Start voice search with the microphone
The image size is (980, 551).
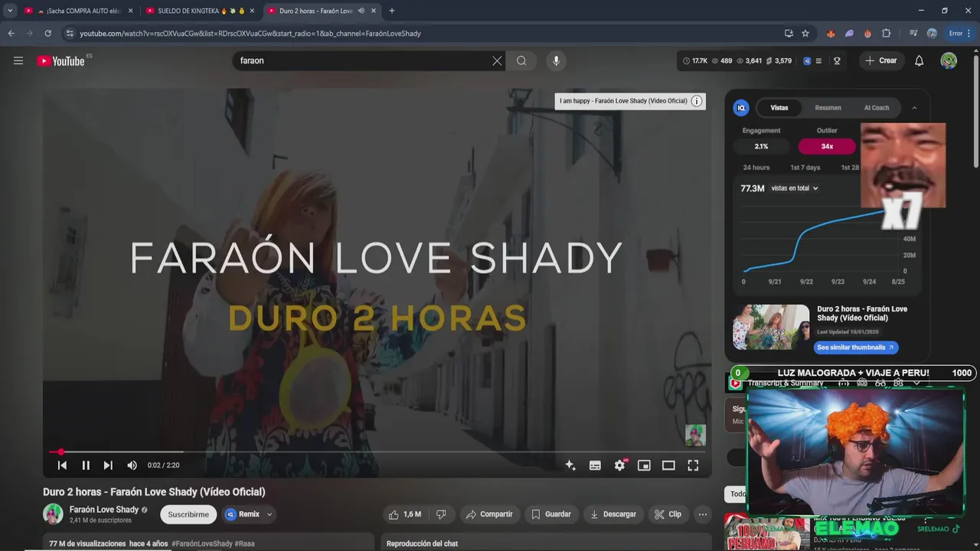(x=556, y=60)
